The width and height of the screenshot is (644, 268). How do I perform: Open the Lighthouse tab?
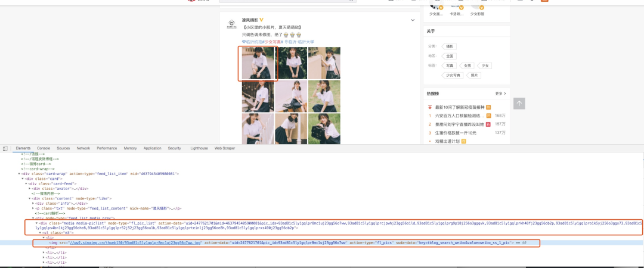point(199,148)
